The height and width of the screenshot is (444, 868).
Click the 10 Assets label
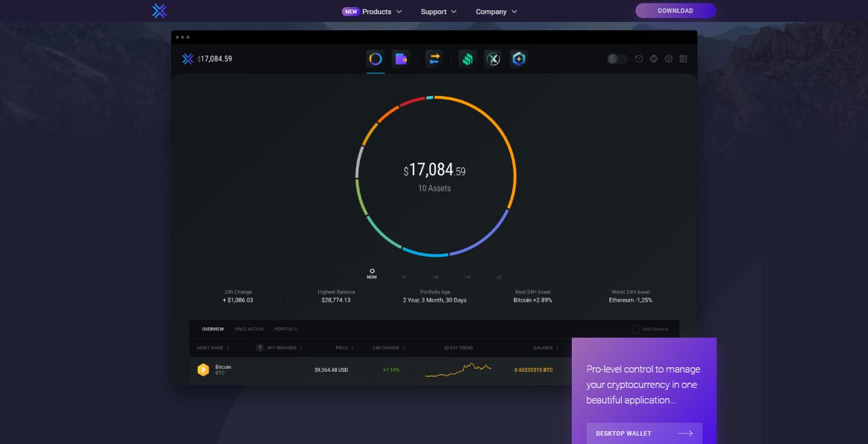point(435,188)
